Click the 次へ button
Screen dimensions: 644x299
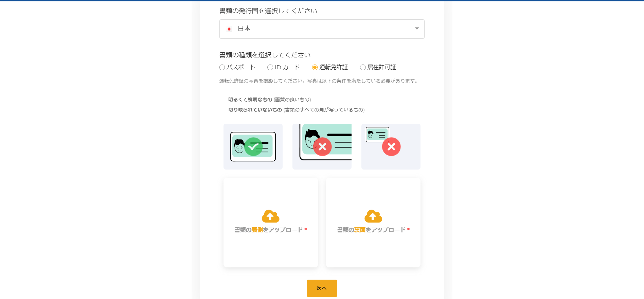click(322, 288)
